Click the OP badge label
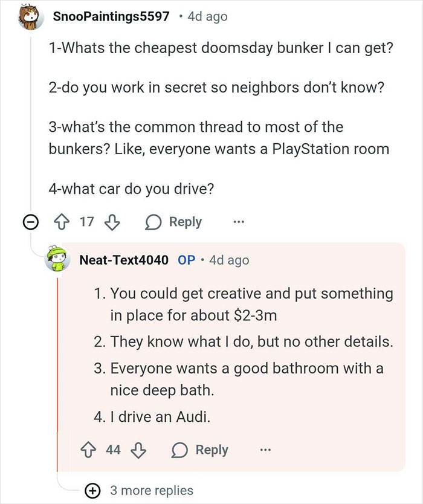423x504 pixels. pyautogui.click(x=186, y=260)
